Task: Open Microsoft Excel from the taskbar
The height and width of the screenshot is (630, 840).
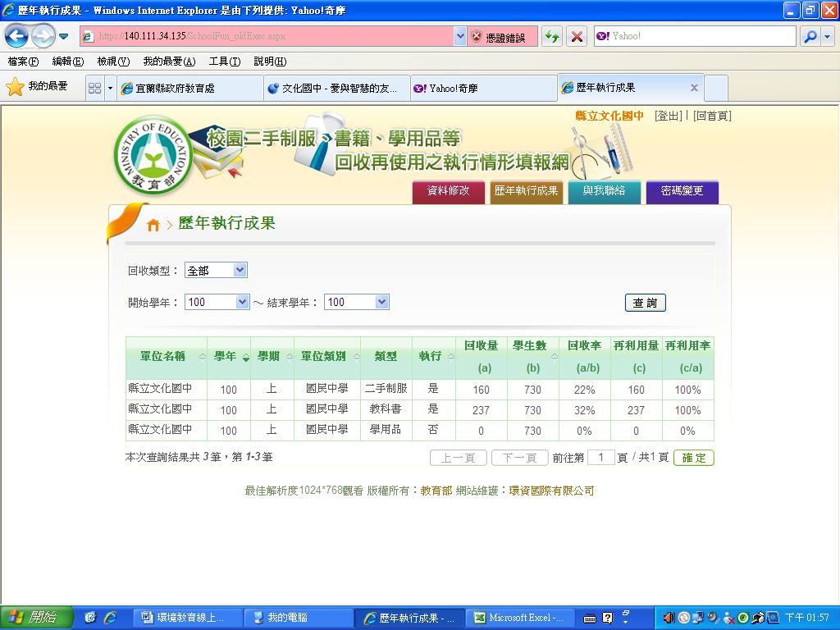Action: pos(518,618)
